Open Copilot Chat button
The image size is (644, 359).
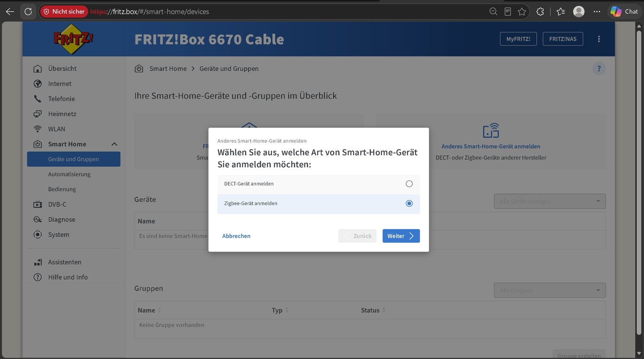(x=624, y=12)
